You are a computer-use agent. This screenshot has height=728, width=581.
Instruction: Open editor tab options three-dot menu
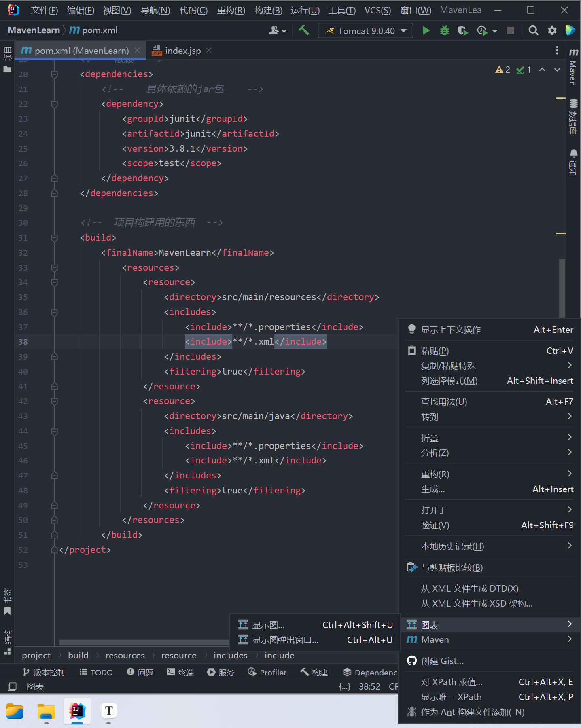(x=557, y=50)
